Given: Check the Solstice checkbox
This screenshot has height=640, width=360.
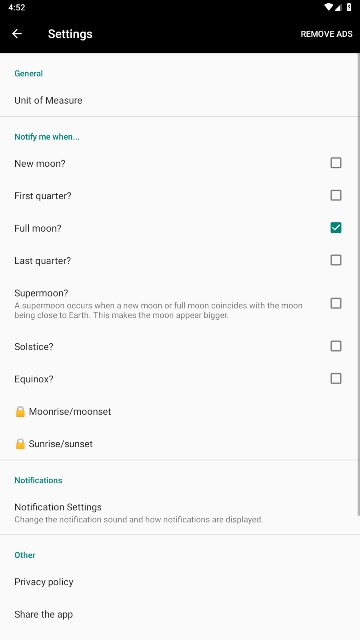Looking at the screenshot, I should tap(336, 346).
